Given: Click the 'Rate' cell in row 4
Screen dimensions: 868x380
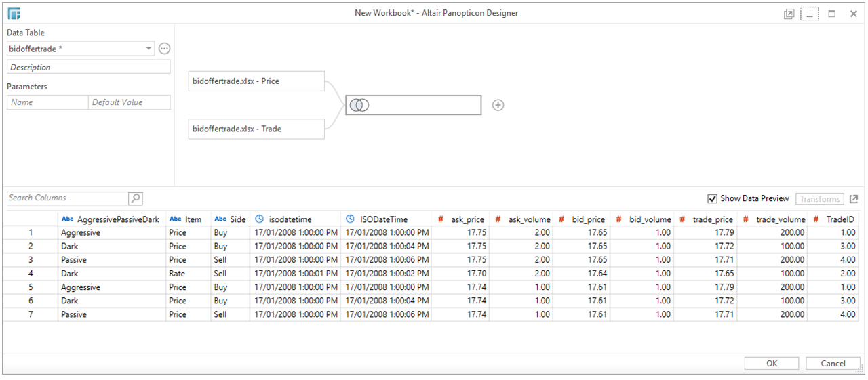Looking at the screenshot, I should coord(189,274).
